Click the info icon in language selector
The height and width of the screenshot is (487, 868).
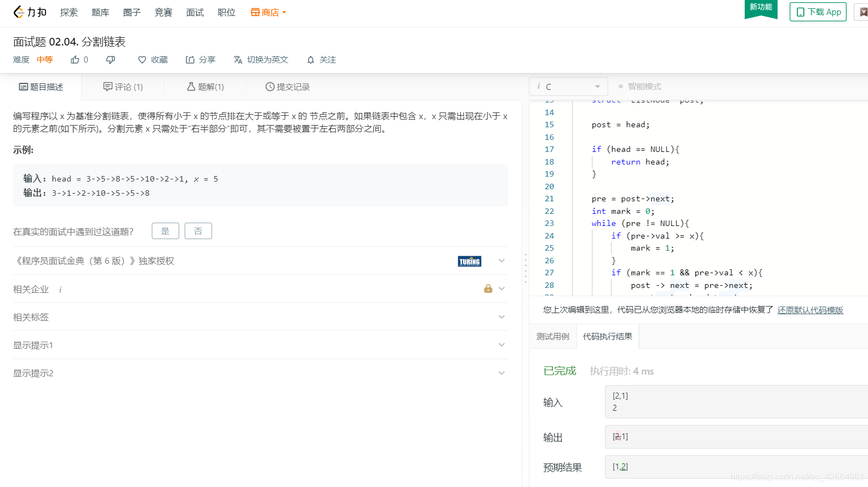click(539, 86)
